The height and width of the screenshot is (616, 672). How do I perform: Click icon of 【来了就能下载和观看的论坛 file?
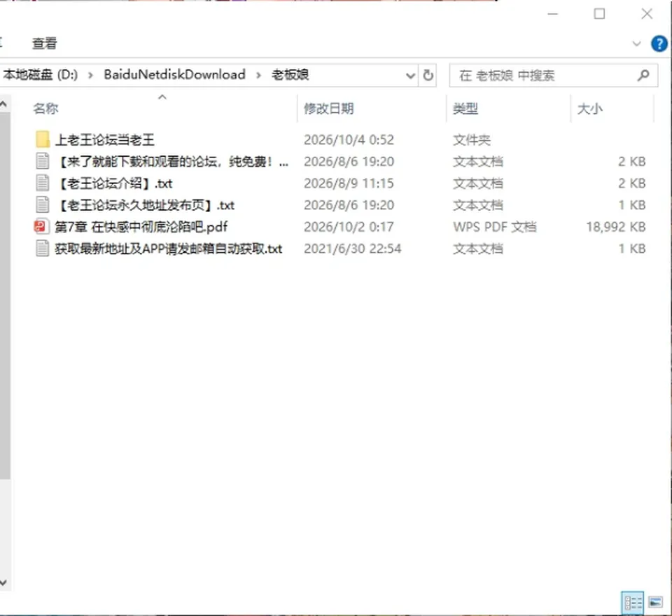click(x=42, y=161)
